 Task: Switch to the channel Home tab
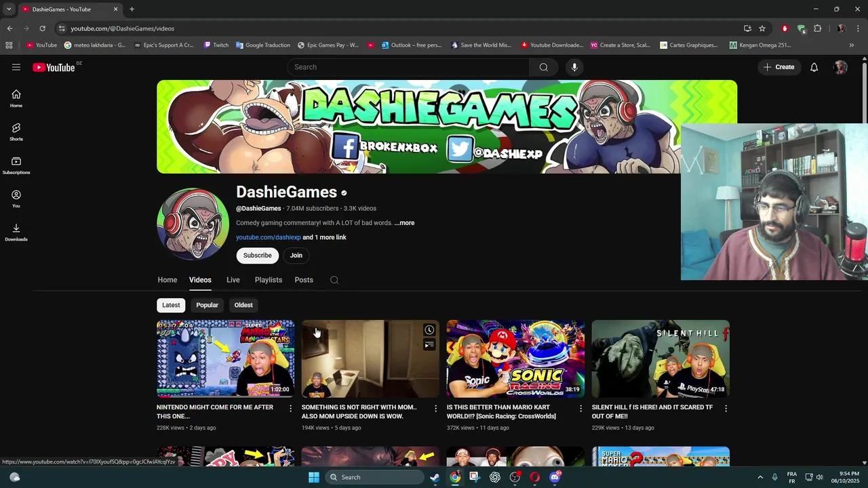(x=167, y=280)
